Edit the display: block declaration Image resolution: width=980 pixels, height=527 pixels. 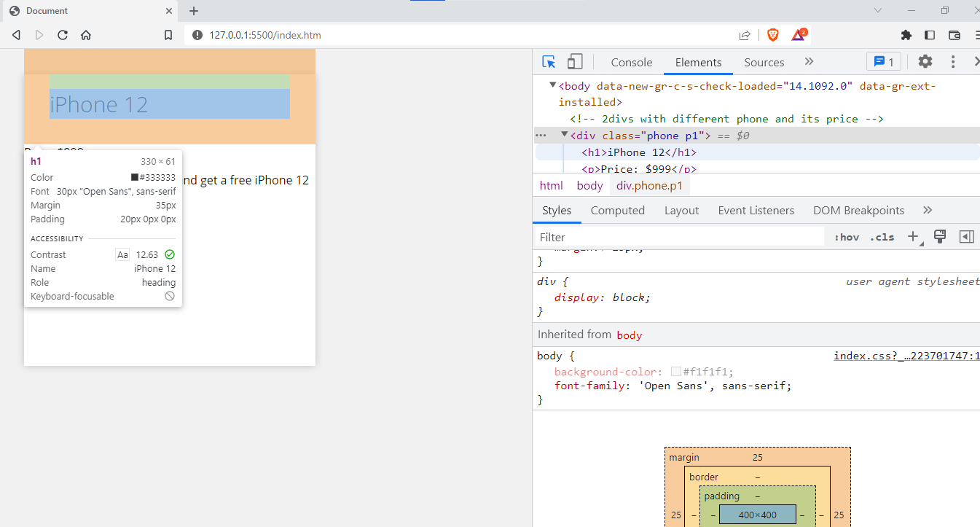pyautogui.click(x=602, y=297)
